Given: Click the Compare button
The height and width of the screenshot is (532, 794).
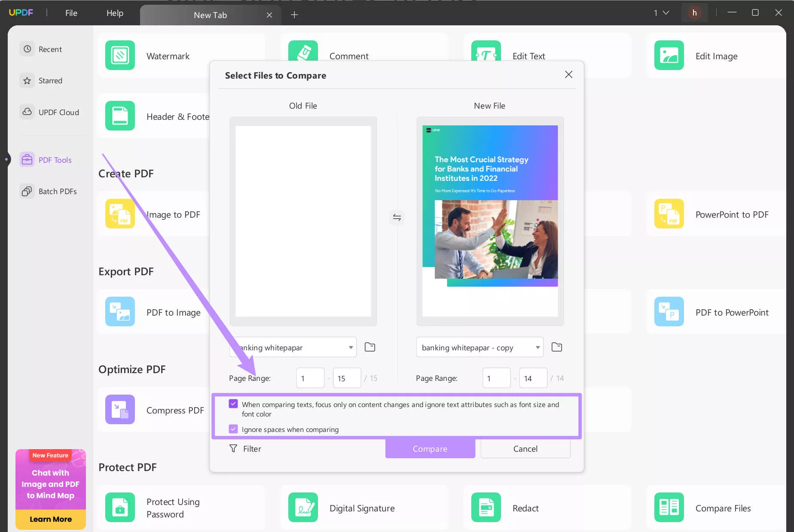Looking at the screenshot, I should 430,449.
